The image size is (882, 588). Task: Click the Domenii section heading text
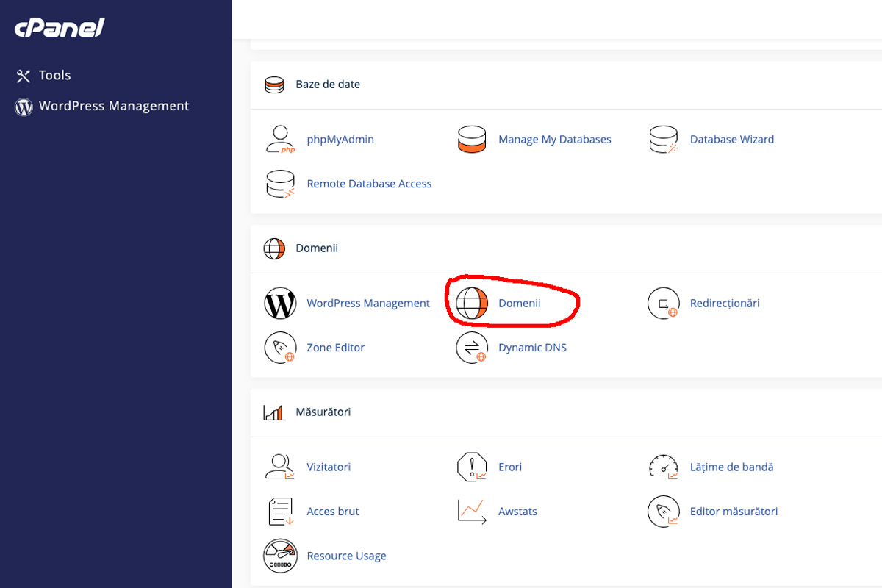pyautogui.click(x=317, y=248)
